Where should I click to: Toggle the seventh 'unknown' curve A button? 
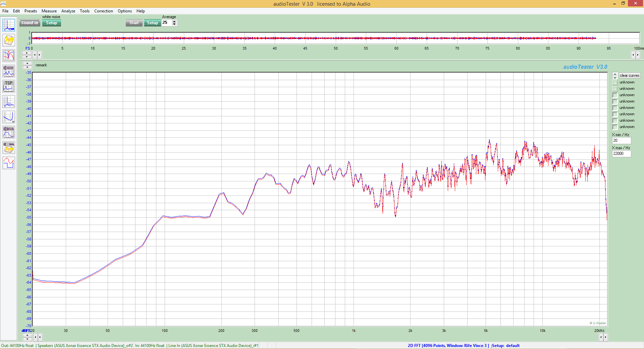(x=615, y=121)
